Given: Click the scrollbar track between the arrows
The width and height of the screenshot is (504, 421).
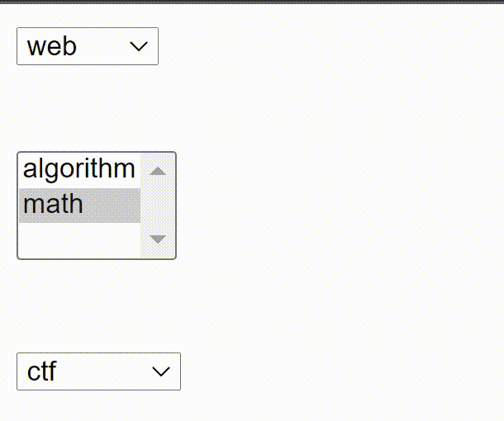Looking at the screenshot, I should 158,205.
